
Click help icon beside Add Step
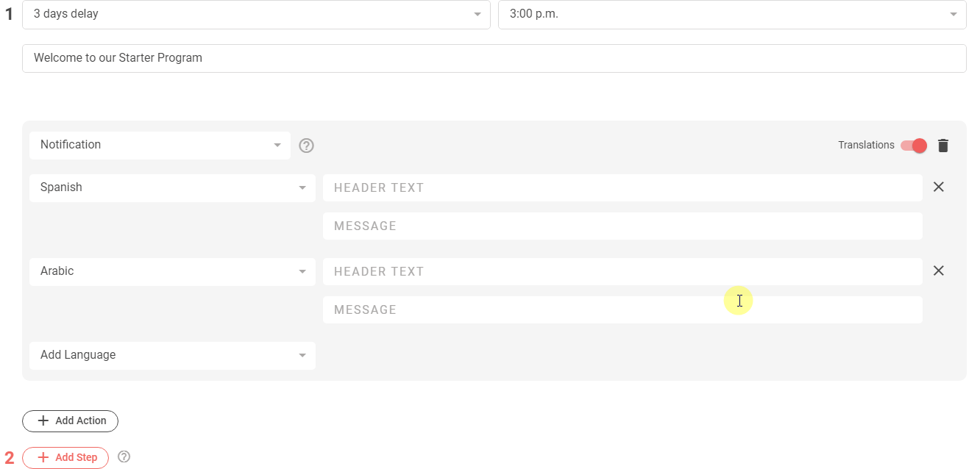pyautogui.click(x=124, y=457)
